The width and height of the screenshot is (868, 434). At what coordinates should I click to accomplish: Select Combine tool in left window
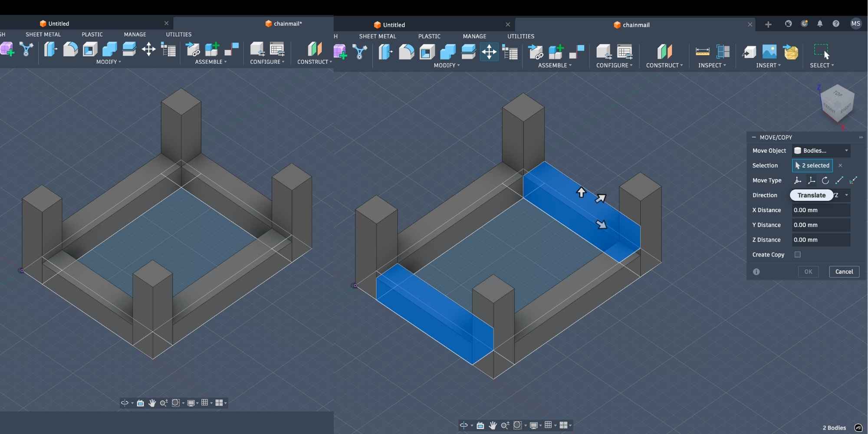tap(109, 49)
